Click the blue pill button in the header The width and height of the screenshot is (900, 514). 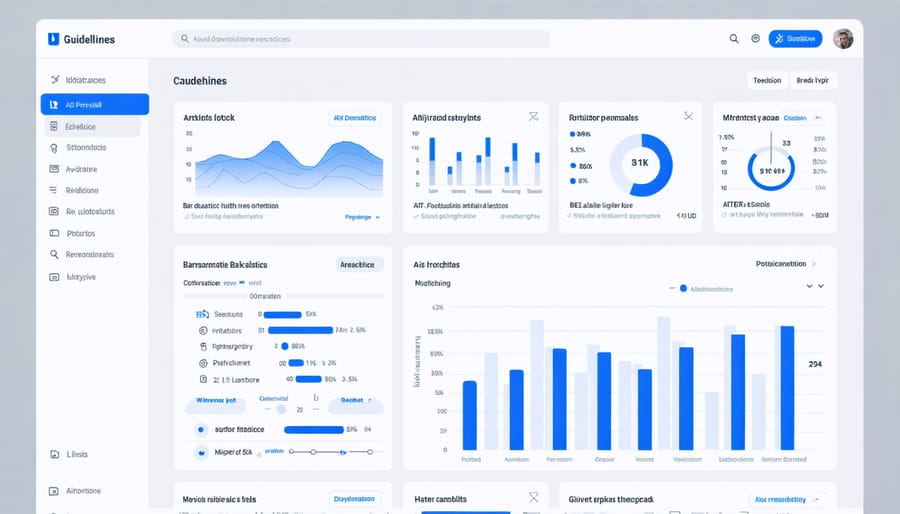(795, 38)
